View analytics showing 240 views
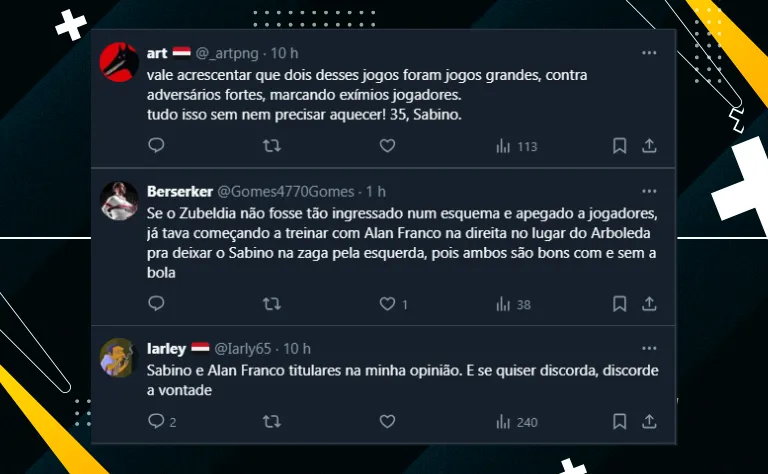768x474 pixels. pos(517,422)
